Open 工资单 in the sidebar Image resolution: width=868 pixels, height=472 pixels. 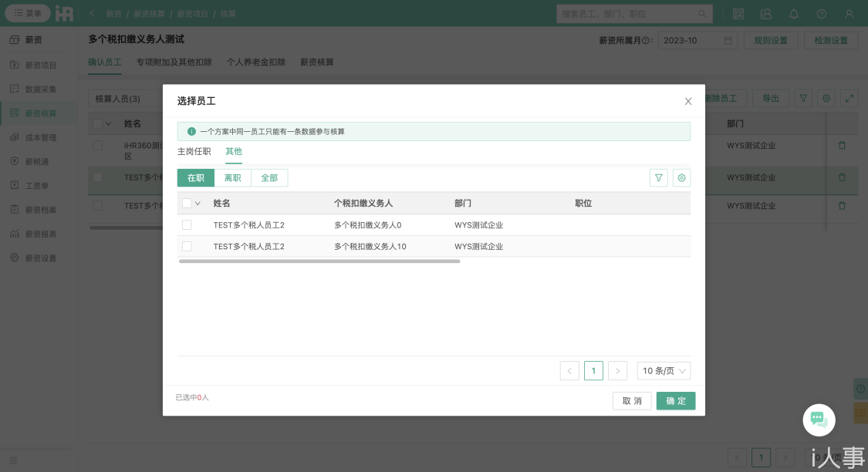tap(39, 186)
